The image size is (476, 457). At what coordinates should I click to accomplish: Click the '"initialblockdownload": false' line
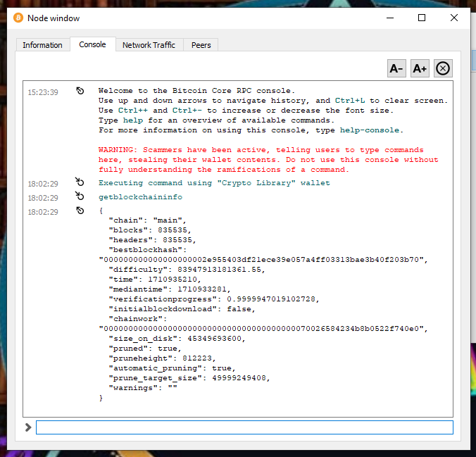click(182, 309)
